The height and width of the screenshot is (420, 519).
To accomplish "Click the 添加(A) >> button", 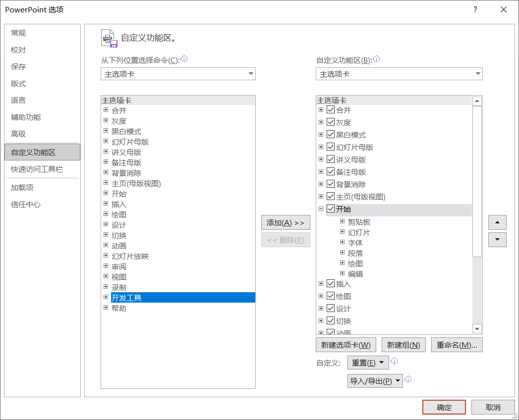I will click(286, 222).
